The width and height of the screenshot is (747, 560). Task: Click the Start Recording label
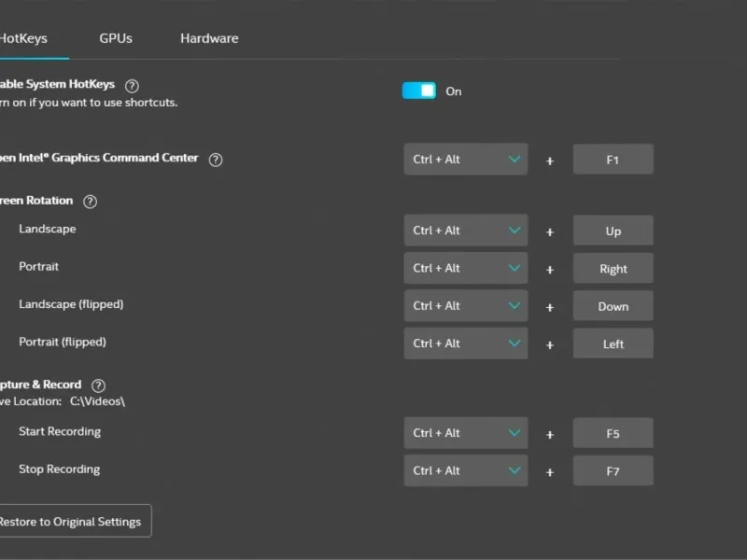(60, 431)
